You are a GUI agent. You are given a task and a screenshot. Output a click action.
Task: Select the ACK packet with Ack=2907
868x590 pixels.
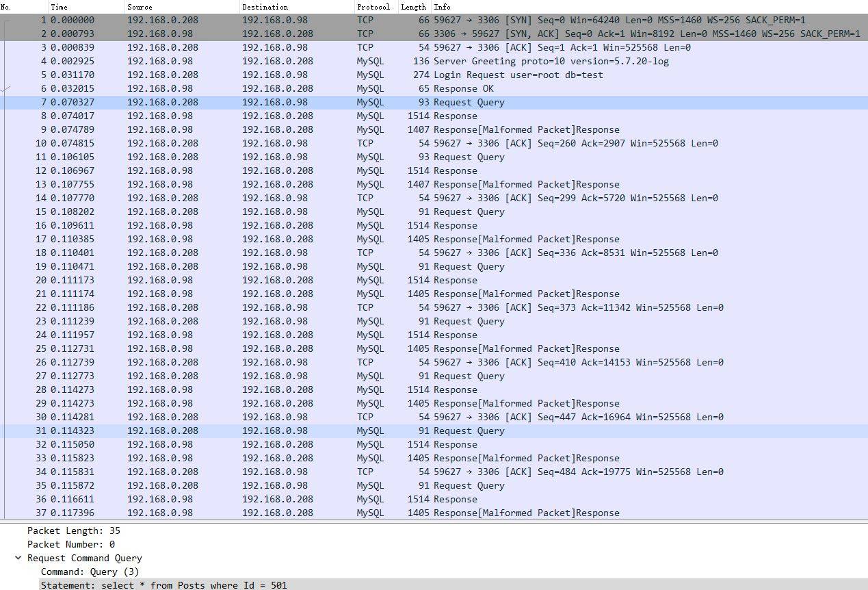point(434,143)
